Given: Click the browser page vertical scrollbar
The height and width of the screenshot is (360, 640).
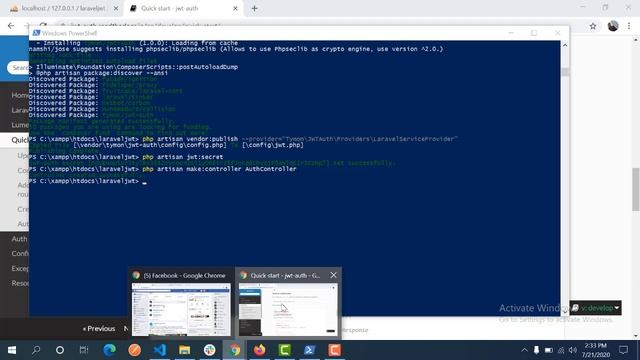Looking at the screenshot, I should point(636,189).
